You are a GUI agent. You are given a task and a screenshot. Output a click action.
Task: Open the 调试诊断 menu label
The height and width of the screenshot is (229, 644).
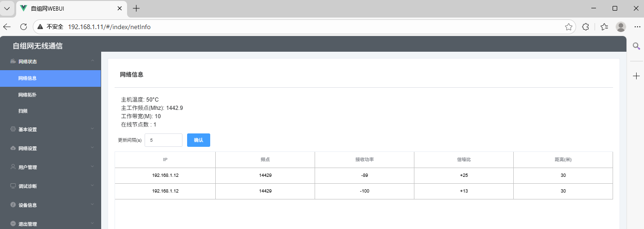click(28, 187)
